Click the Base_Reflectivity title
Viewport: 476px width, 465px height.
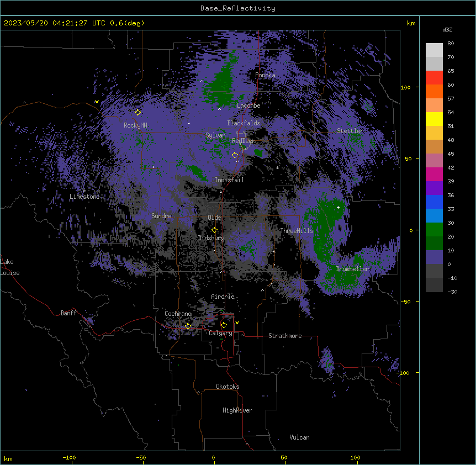coord(238,8)
